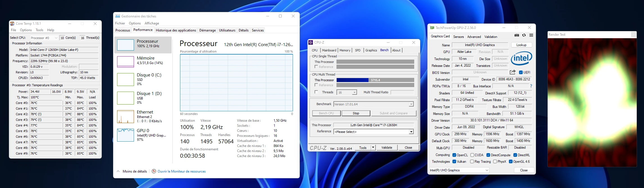Image resolution: width=644 pixels, height=188 pixels.
Task: Select the GPU 0 item in the sidebar
Action: 143,135
